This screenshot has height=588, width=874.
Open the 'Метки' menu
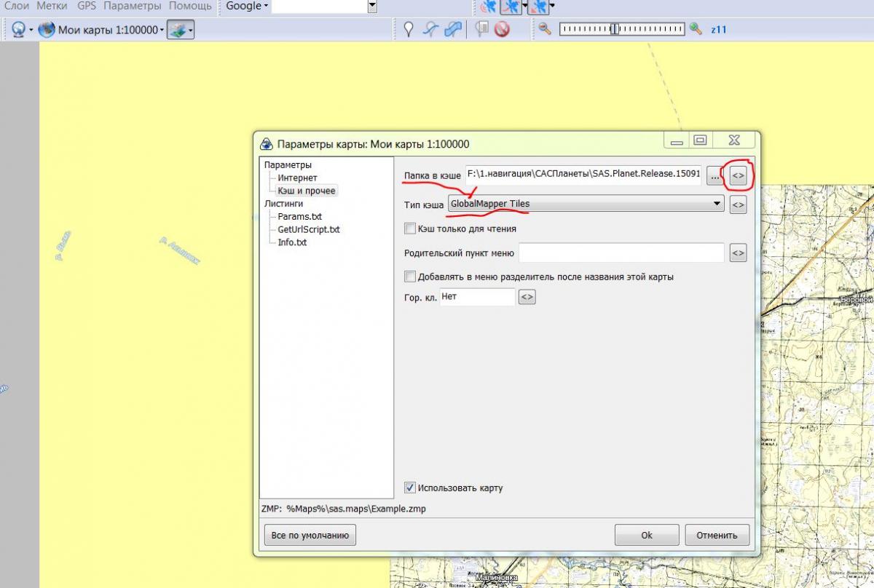click(x=53, y=6)
